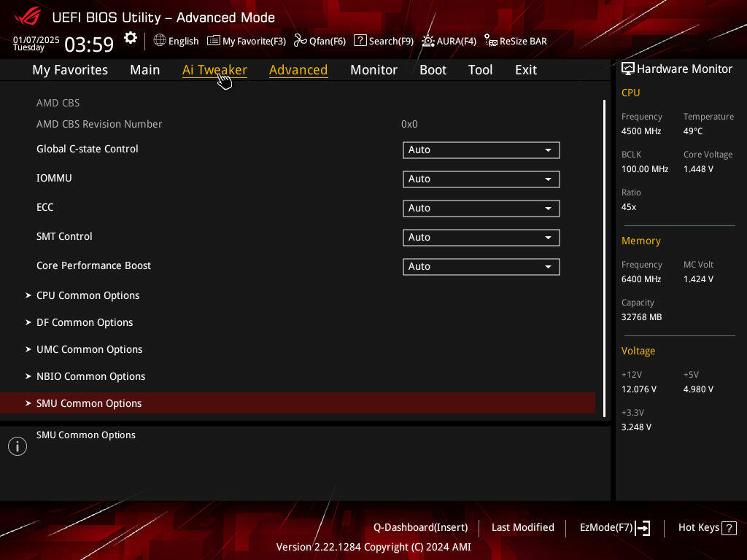747x560 pixels.
Task: Click memory capacity value 32768 MB
Action: point(641,317)
